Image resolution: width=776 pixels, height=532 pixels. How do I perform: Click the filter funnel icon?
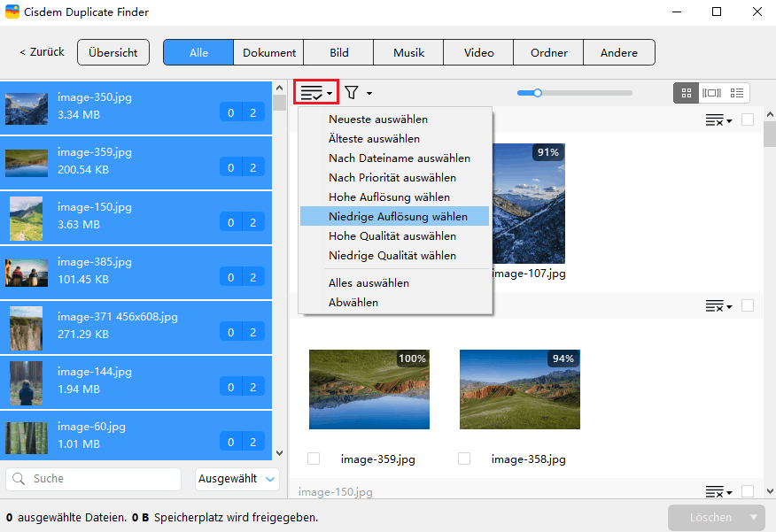[x=352, y=92]
